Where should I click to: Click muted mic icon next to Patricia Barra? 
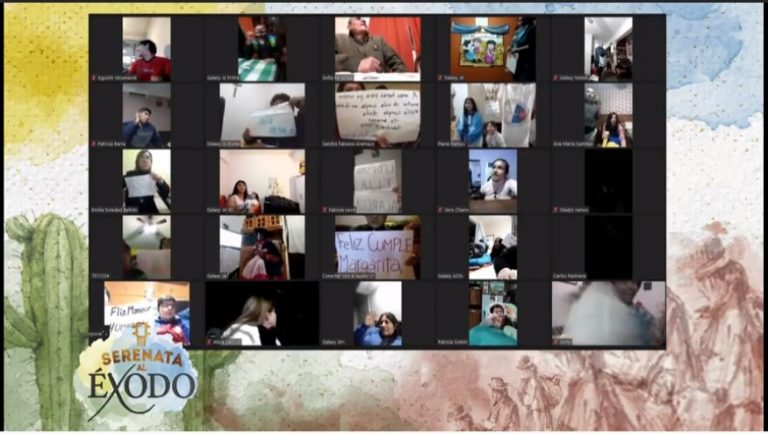tap(94, 144)
